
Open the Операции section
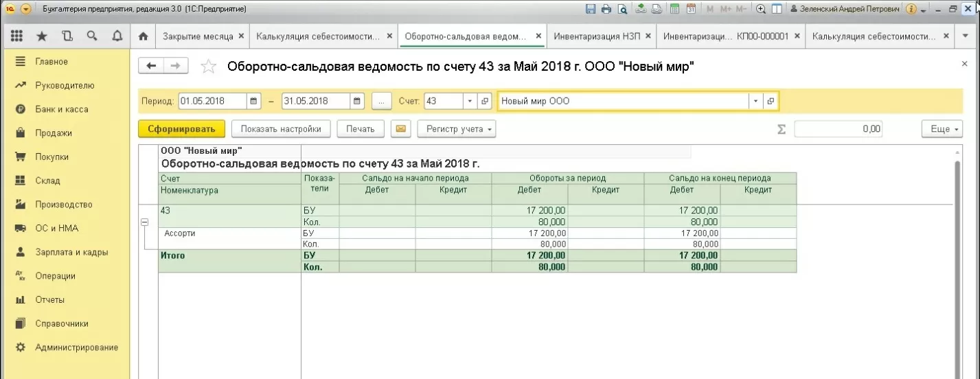coord(55,276)
